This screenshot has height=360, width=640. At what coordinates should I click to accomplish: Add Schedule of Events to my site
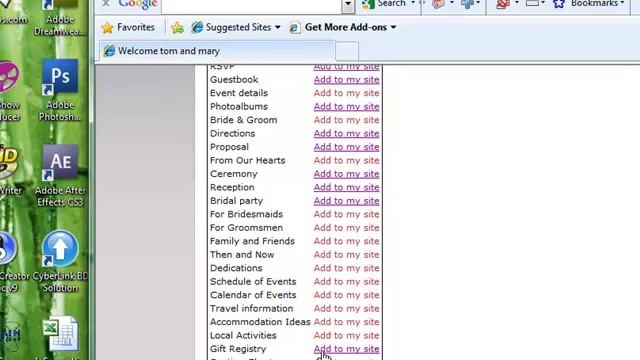coord(347,282)
